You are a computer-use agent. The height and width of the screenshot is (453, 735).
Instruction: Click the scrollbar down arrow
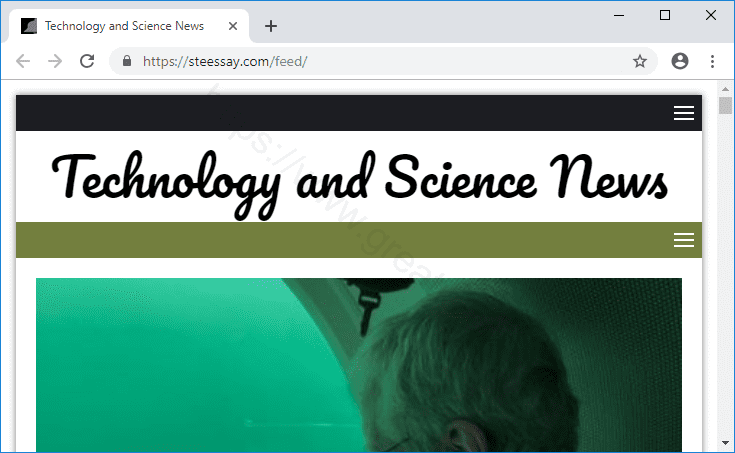pos(725,443)
